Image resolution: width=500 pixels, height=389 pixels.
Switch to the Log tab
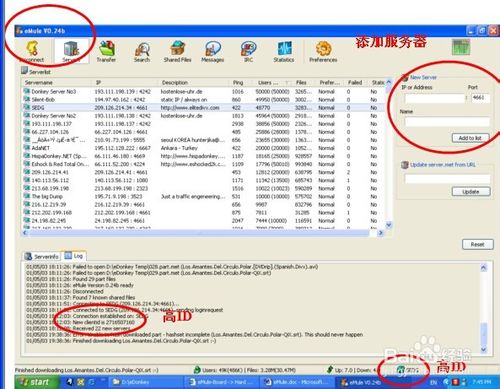74,256
